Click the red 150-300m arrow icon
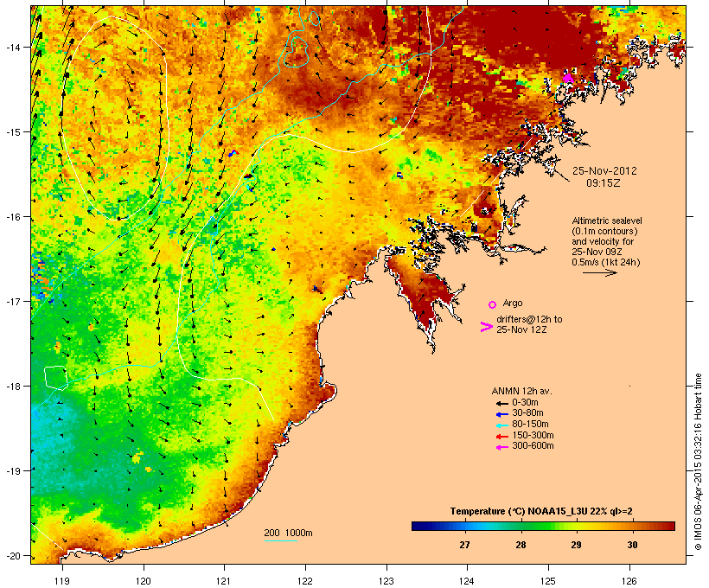This screenshot has height=588, width=709. click(501, 436)
